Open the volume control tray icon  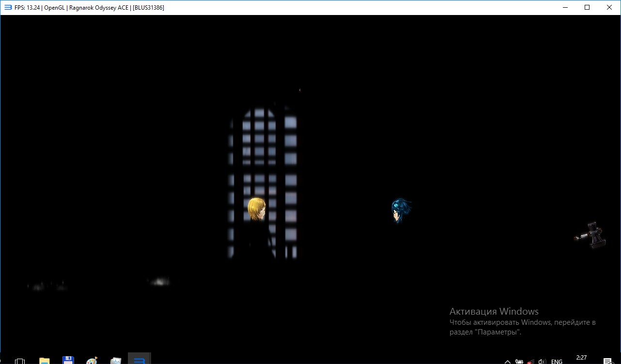coord(543,361)
